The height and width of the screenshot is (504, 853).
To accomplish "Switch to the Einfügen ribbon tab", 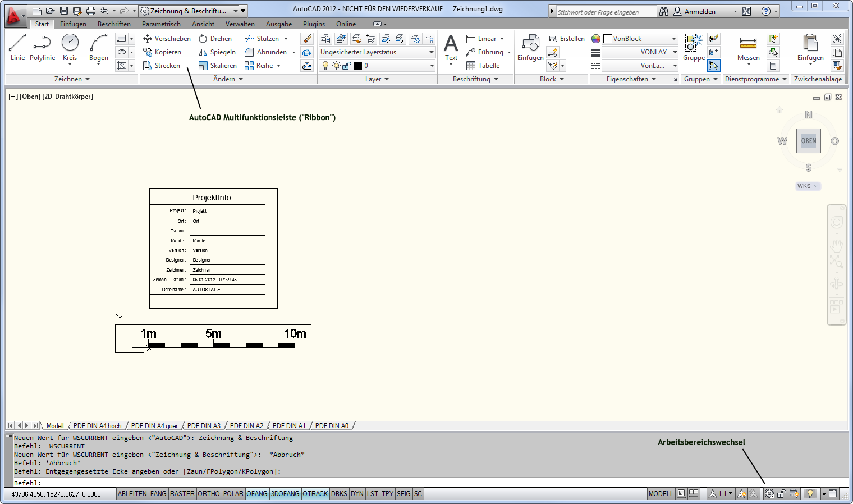I will point(73,24).
